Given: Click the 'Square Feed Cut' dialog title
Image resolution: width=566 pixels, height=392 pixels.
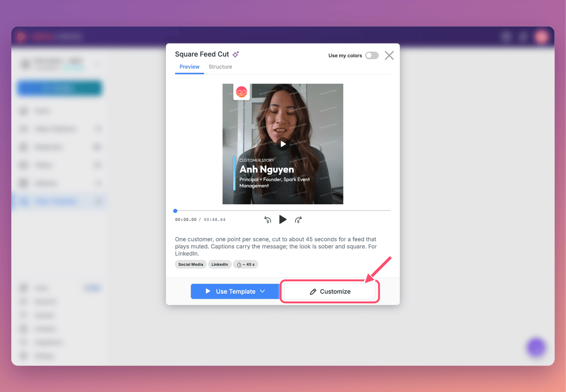Looking at the screenshot, I should click(x=202, y=54).
